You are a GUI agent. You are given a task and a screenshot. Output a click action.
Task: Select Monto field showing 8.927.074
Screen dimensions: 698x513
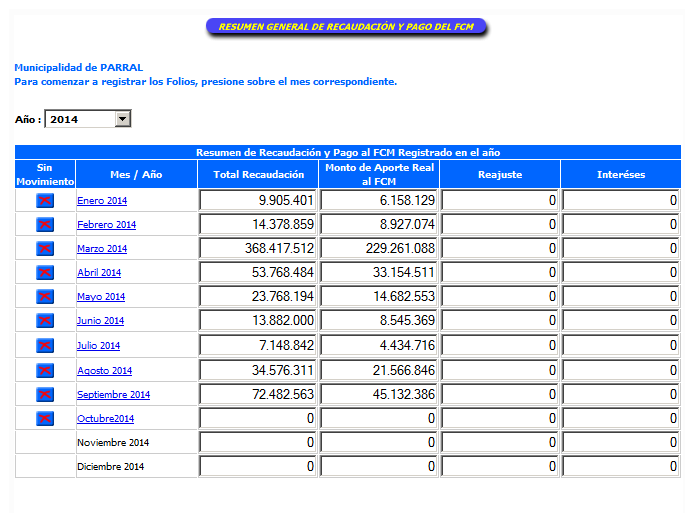(x=379, y=224)
